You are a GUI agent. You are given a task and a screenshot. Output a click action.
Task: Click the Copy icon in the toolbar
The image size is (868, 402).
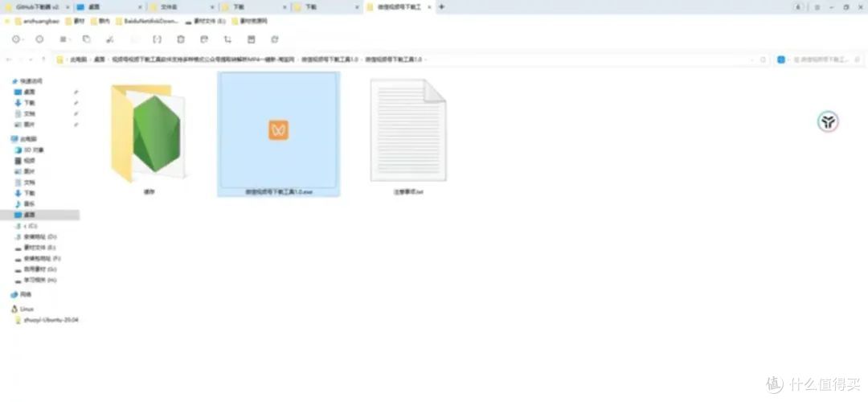click(86, 39)
